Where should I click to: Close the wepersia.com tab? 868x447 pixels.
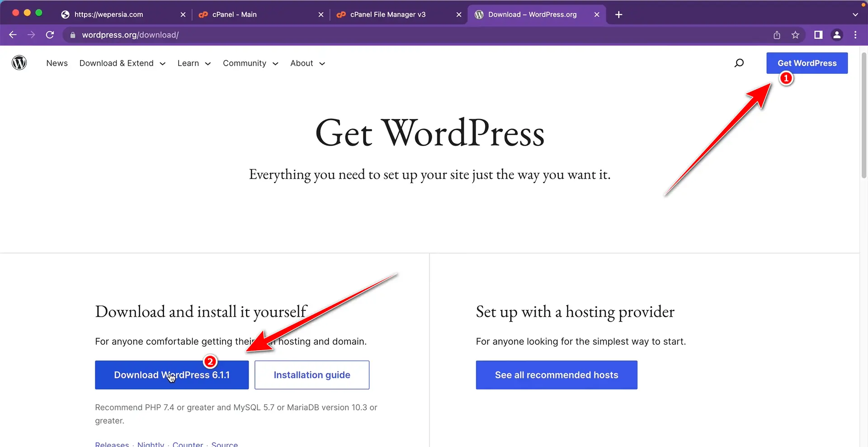183,14
